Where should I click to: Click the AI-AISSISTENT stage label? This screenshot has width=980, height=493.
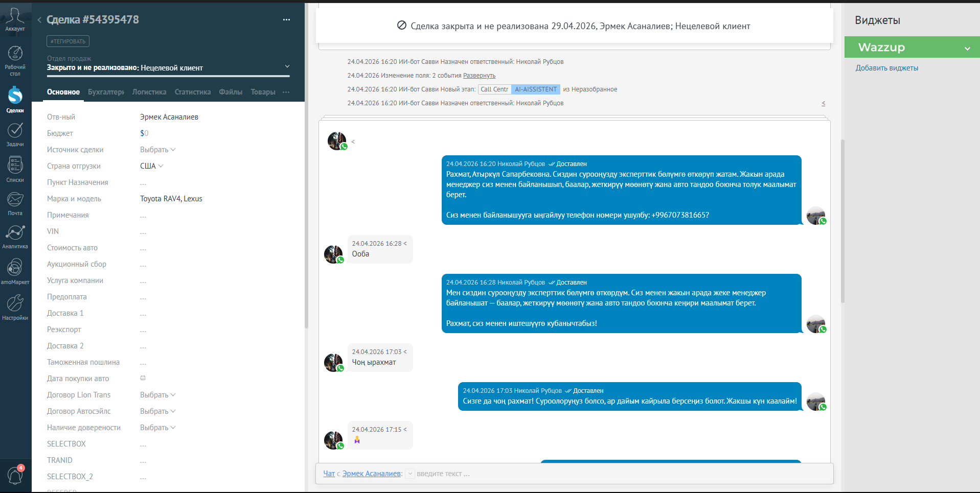(x=536, y=89)
